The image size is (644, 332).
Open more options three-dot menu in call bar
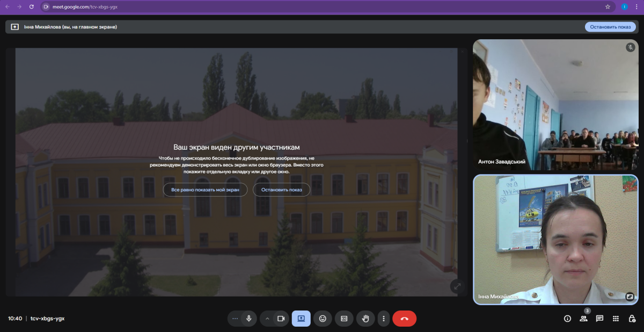tap(383, 319)
